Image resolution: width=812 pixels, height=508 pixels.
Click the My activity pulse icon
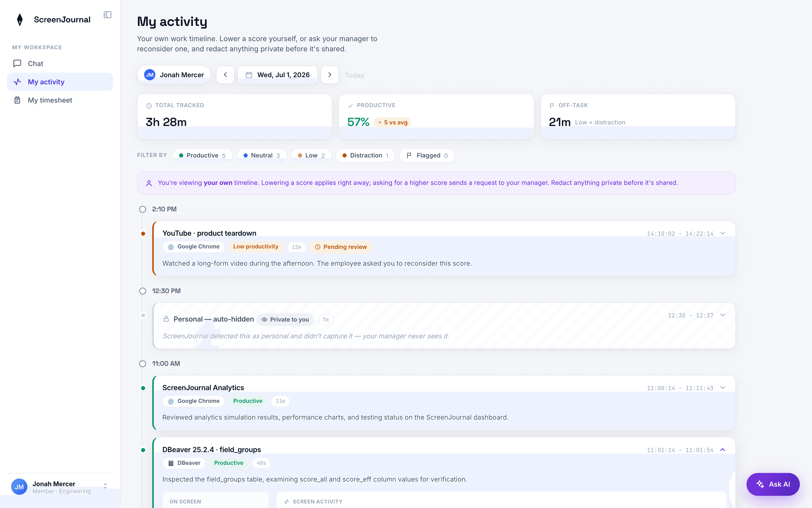click(x=17, y=82)
